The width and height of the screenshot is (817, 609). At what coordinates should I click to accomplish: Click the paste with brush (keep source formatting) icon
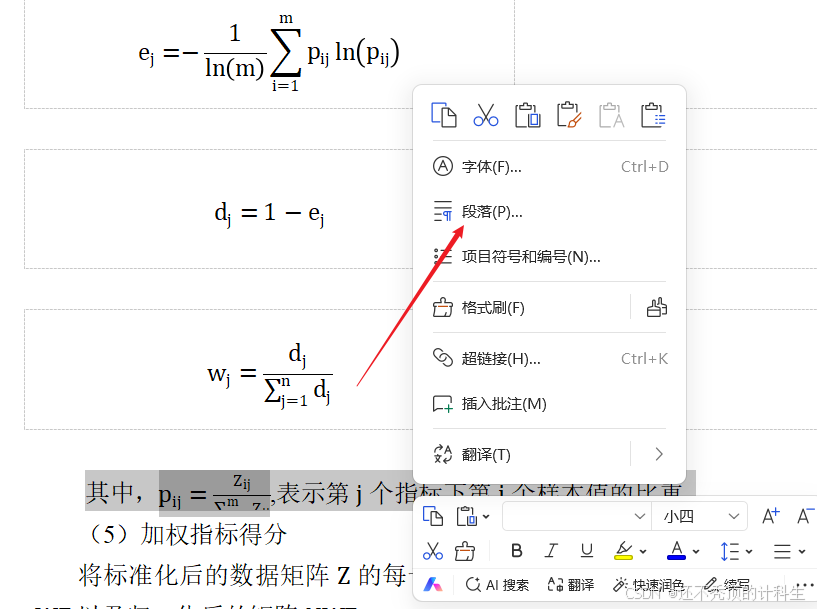(569, 115)
